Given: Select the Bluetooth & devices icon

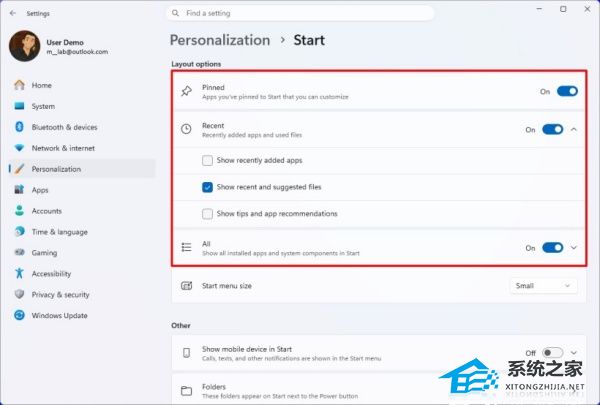Looking at the screenshot, I should (x=19, y=127).
